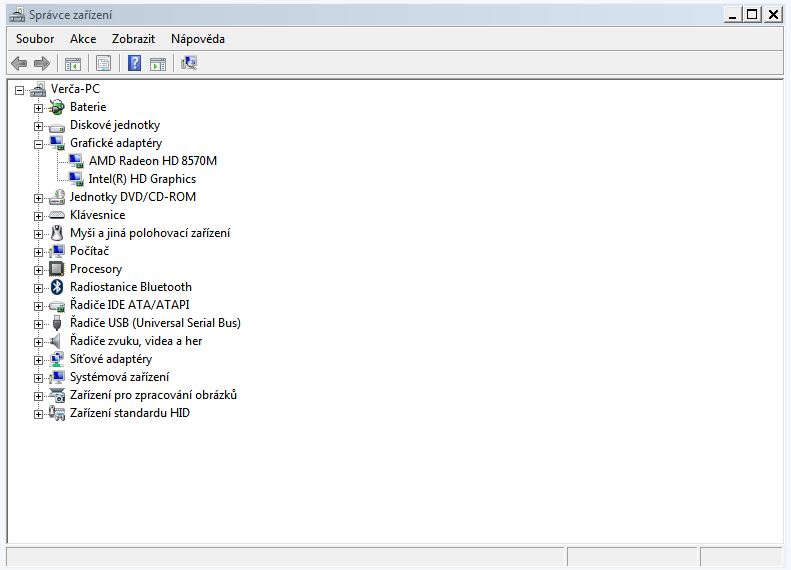Viewport: 791px width, 570px height.
Task: Expand the Diskové jednotky node
Action: tap(38, 126)
